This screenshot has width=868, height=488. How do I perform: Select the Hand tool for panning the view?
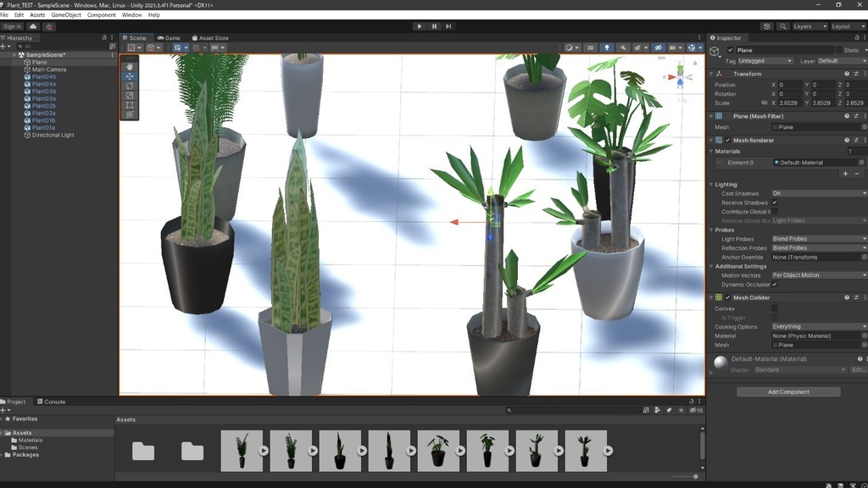pos(129,67)
